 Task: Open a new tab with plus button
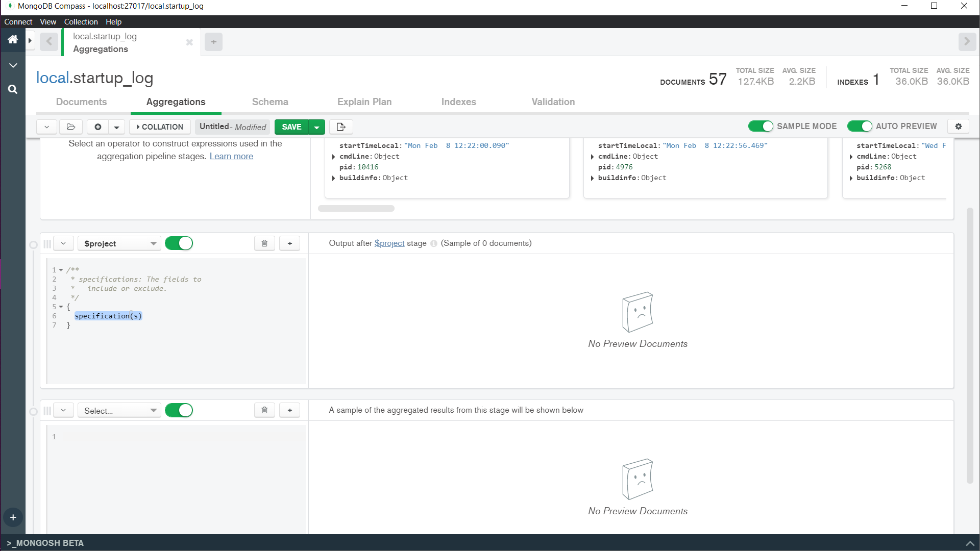tap(213, 42)
